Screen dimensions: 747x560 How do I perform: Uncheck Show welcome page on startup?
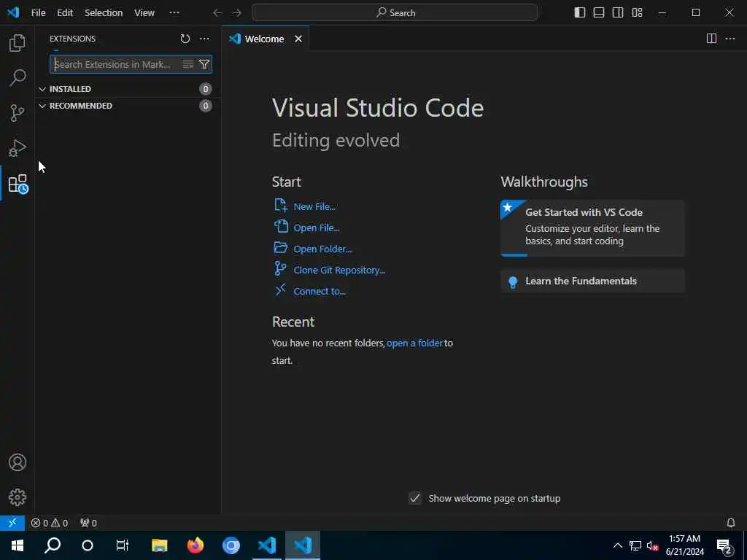(415, 498)
